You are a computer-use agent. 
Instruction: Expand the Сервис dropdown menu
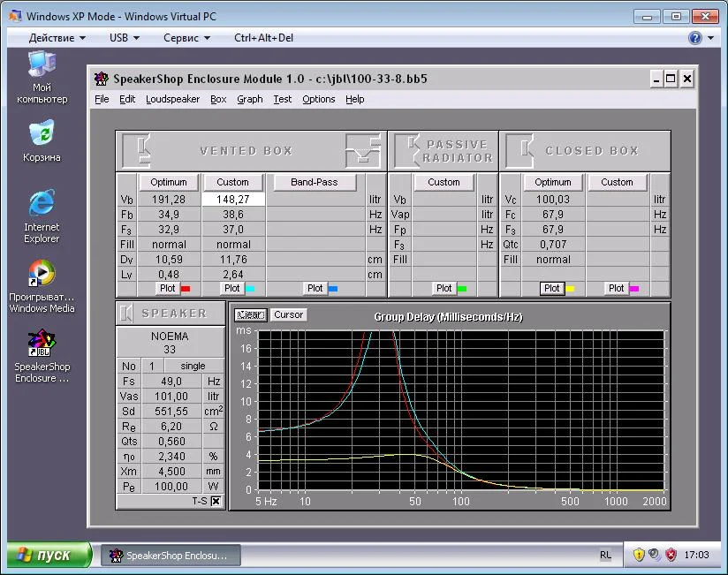(x=186, y=38)
